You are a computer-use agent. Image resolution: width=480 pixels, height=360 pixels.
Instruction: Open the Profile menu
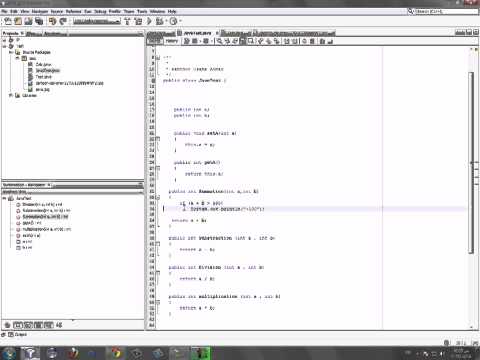coord(115,11)
